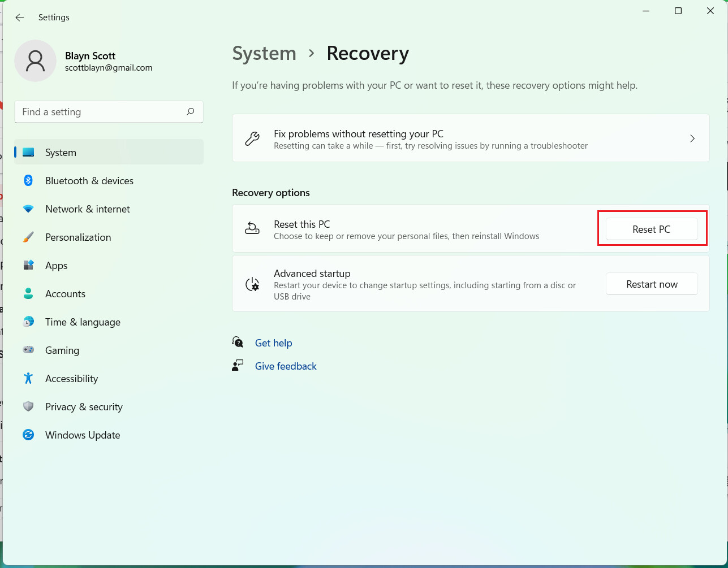The width and height of the screenshot is (728, 568).
Task: Click the Reset this PC icon
Action: (252, 228)
